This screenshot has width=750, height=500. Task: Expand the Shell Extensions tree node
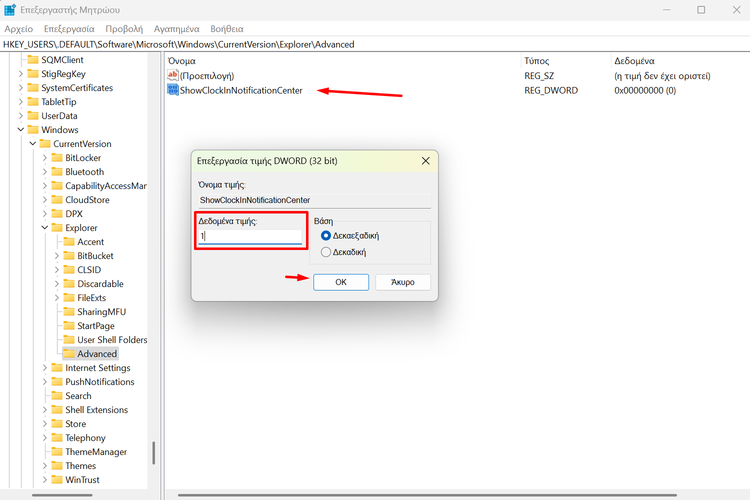click(44, 410)
